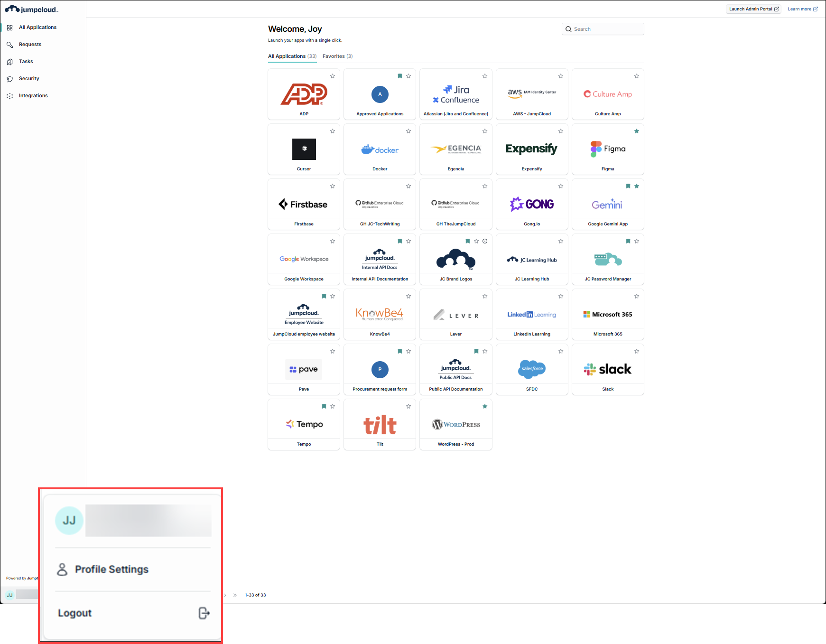Launch JumpCloud employee website
The height and width of the screenshot is (644, 826).
(x=304, y=315)
